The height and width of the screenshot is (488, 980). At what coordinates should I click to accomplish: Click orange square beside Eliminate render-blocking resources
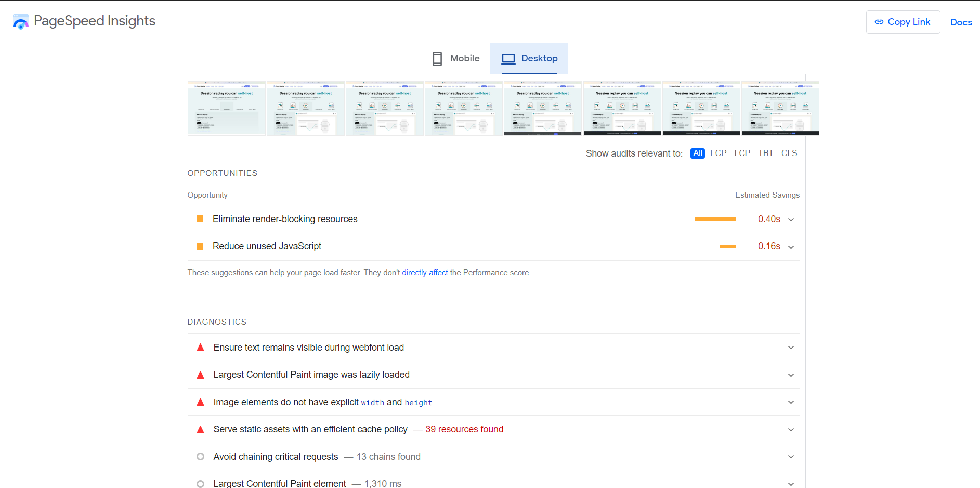200,219
